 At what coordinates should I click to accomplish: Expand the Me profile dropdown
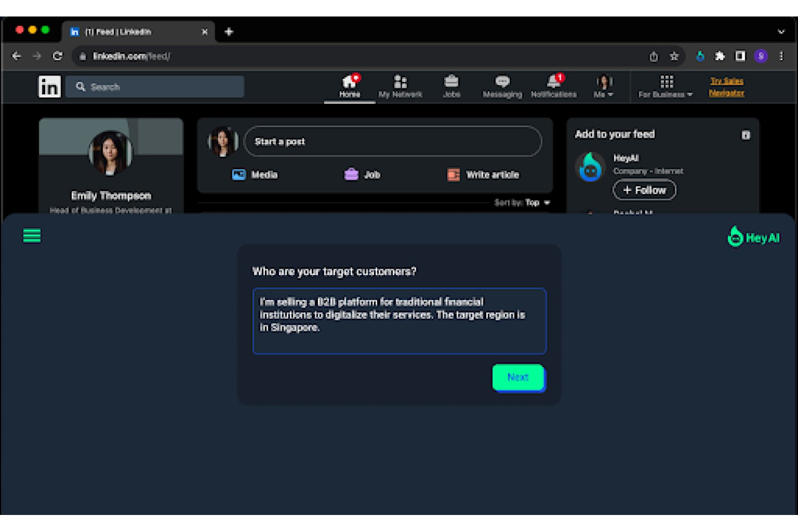604,87
